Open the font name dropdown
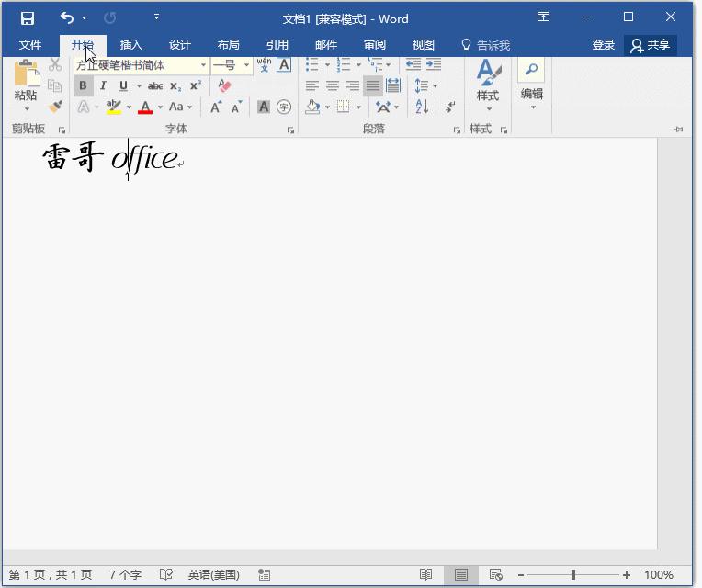The image size is (702, 588). [204, 65]
